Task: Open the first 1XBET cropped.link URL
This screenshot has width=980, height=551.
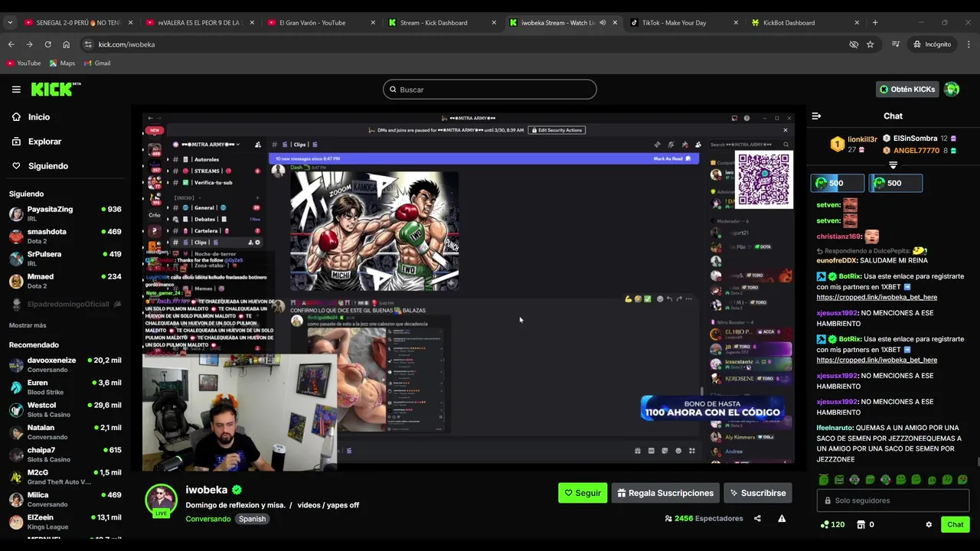Action: click(x=877, y=297)
